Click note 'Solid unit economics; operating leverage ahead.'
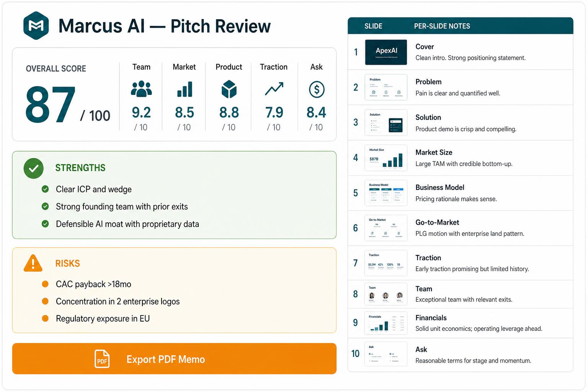This screenshot has width=588, height=392. tap(479, 328)
